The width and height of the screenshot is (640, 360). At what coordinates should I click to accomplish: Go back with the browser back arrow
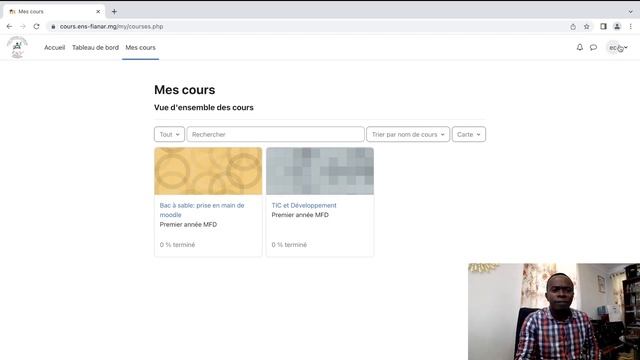point(9,26)
